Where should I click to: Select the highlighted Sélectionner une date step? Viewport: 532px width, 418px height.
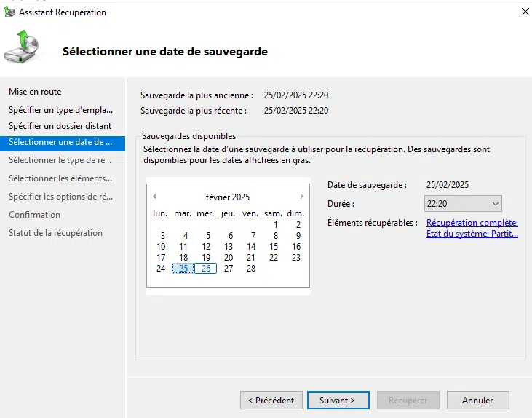click(x=60, y=142)
